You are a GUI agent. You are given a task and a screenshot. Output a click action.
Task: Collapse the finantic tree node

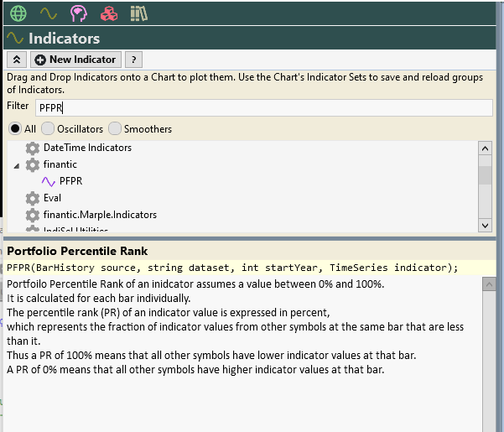click(16, 165)
